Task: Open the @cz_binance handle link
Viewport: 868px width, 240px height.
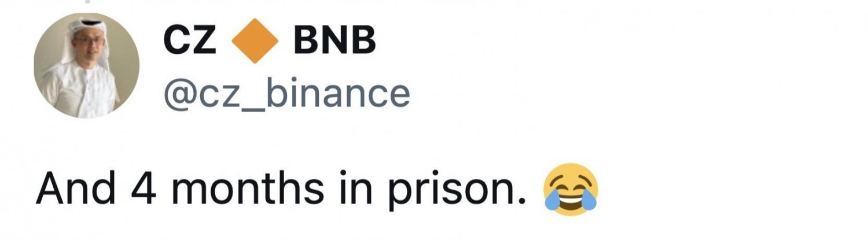Action: pyautogui.click(x=286, y=93)
